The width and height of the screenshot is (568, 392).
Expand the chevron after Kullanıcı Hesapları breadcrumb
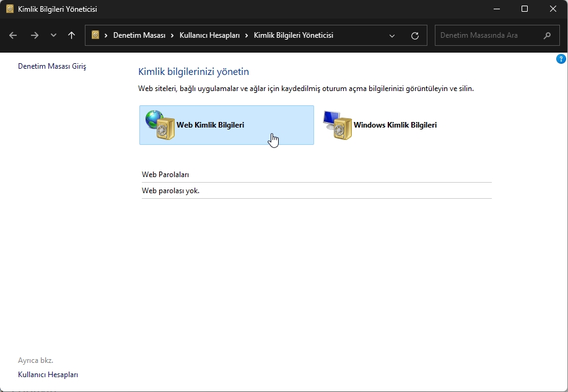(x=247, y=35)
